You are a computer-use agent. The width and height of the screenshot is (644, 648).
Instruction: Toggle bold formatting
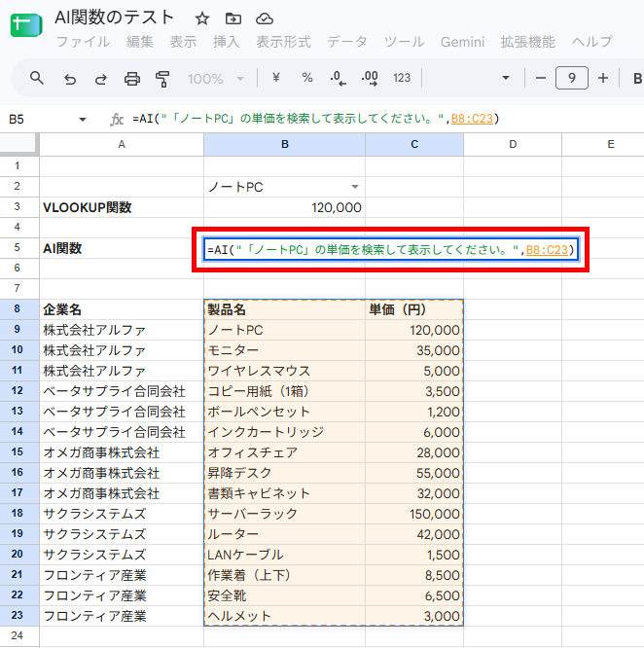(x=637, y=78)
